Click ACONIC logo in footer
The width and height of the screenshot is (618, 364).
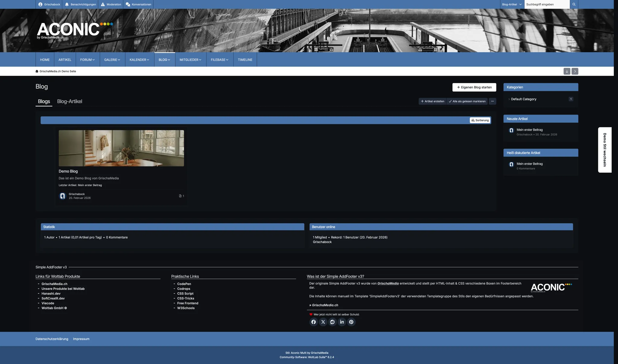click(551, 288)
